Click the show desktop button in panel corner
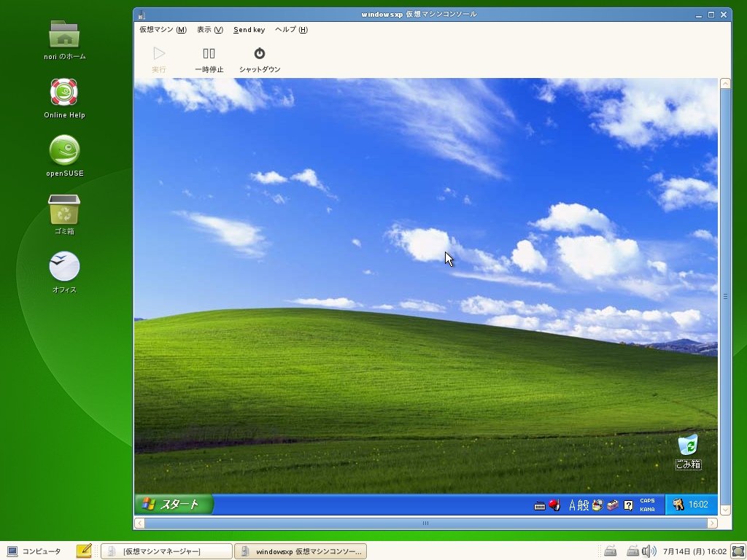The width and height of the screenshot is (747, 560). coord(738,551)
